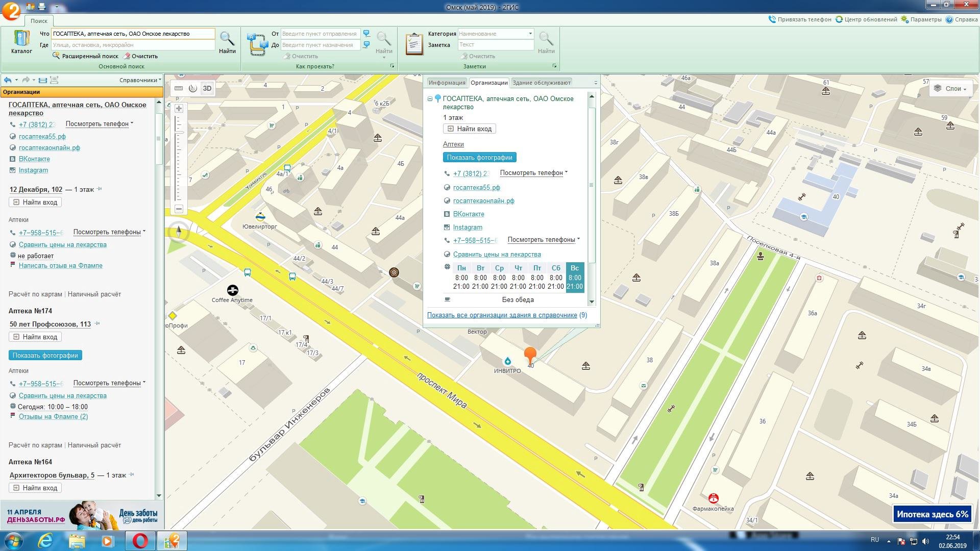Expand Посмотреть телефоны in the popup

(544, 240)
